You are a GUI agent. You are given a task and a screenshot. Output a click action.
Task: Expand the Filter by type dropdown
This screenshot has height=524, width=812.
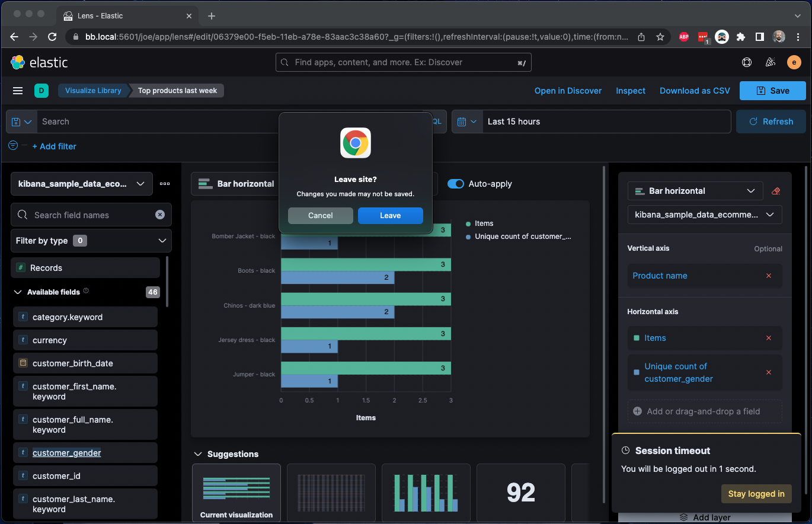tap(162, 241)
